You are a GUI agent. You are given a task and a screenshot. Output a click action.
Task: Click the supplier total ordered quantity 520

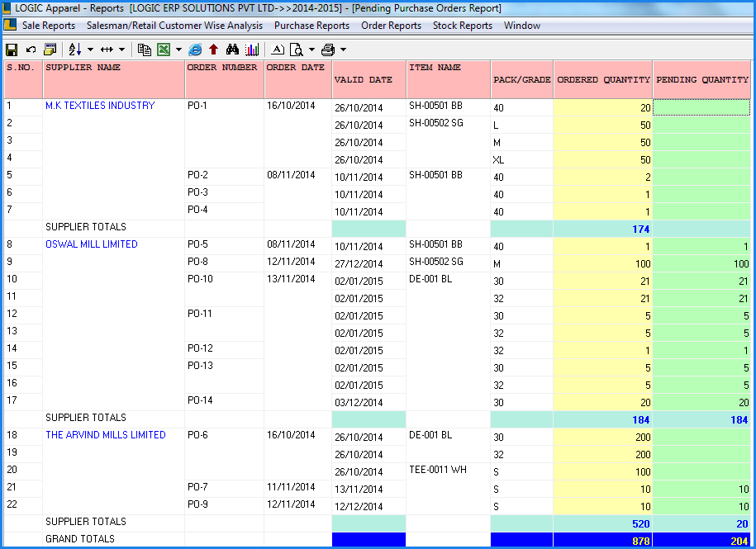tap(641, 524)
